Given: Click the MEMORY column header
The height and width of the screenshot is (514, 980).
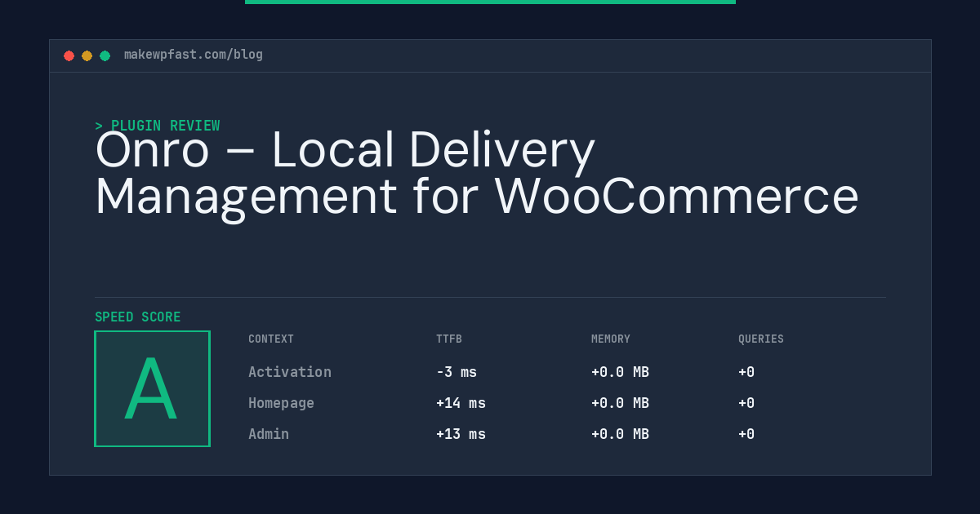Looking at the screenshot, I should pos(611,339).
